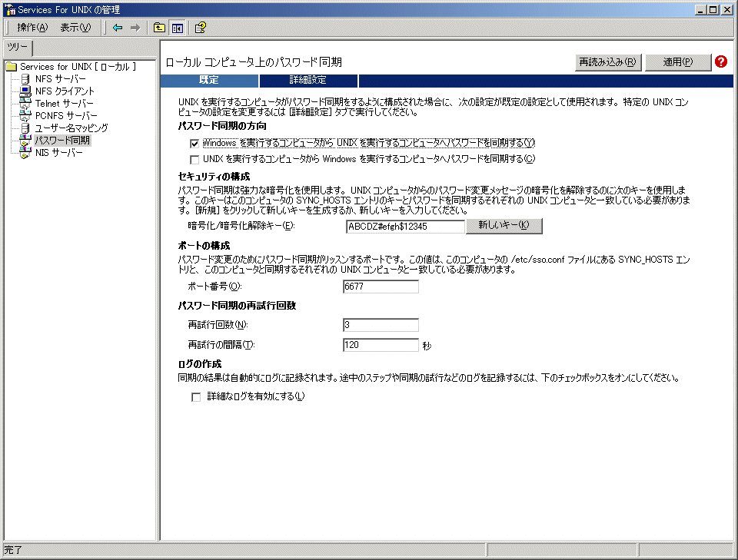Image resolution: width=738 pixels, height=560 pixels.
Task: Open the 表示(V) menu
Action: tap(75, 28)
